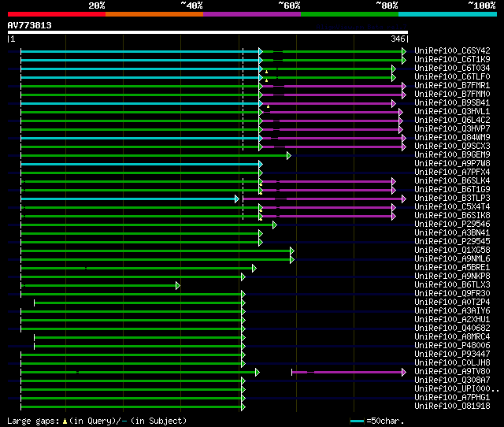Click the UniRef100_A0T2P4 label
This screenshot has width=504, height=427.
pos(452,303)
